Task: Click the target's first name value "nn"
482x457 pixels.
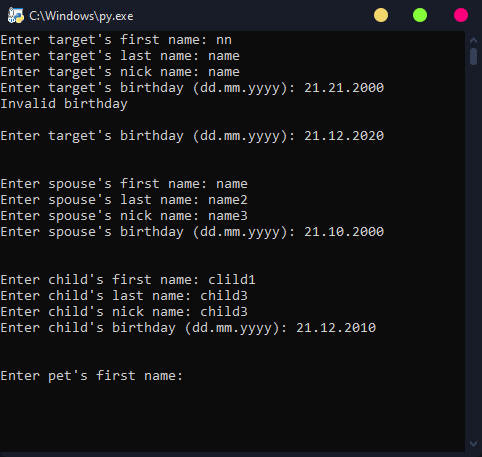Action: (224, 40)
